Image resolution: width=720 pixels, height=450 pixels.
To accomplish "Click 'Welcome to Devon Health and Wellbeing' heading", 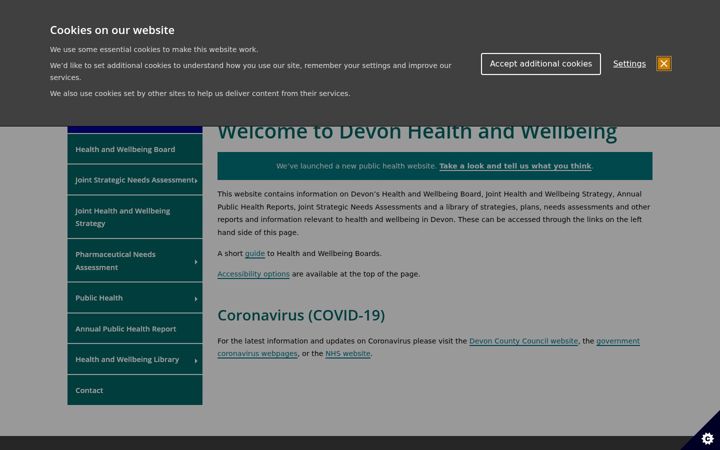I will pos(417,133).
